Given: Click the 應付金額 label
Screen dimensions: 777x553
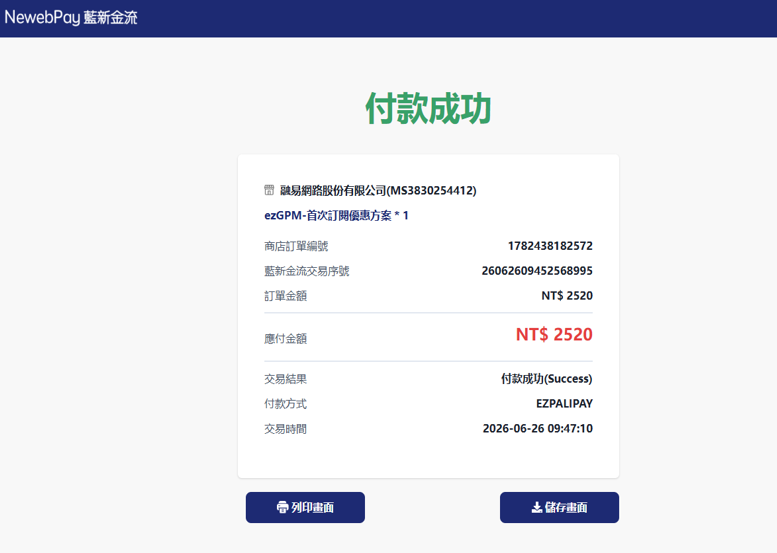Looking at the screenshot, I should (x=285, y=338).
